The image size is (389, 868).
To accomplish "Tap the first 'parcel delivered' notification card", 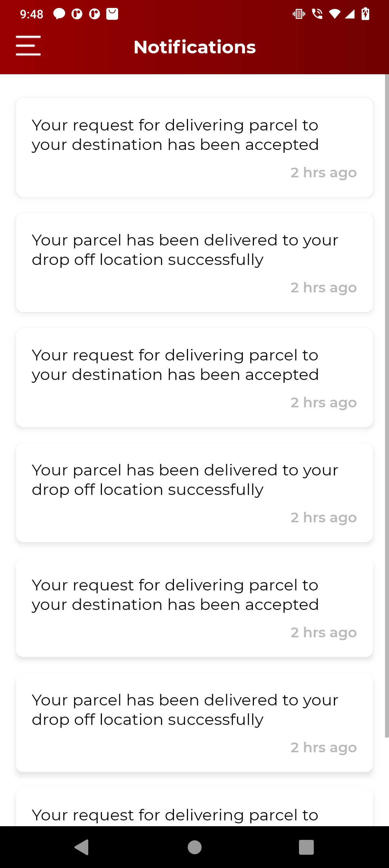I will pos(194,262).
